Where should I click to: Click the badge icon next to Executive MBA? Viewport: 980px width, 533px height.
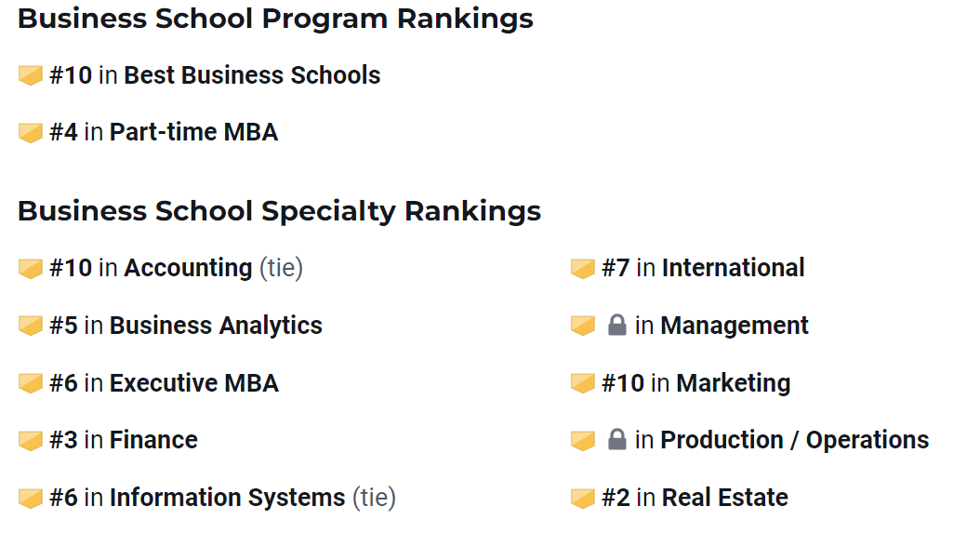(30, 383)
